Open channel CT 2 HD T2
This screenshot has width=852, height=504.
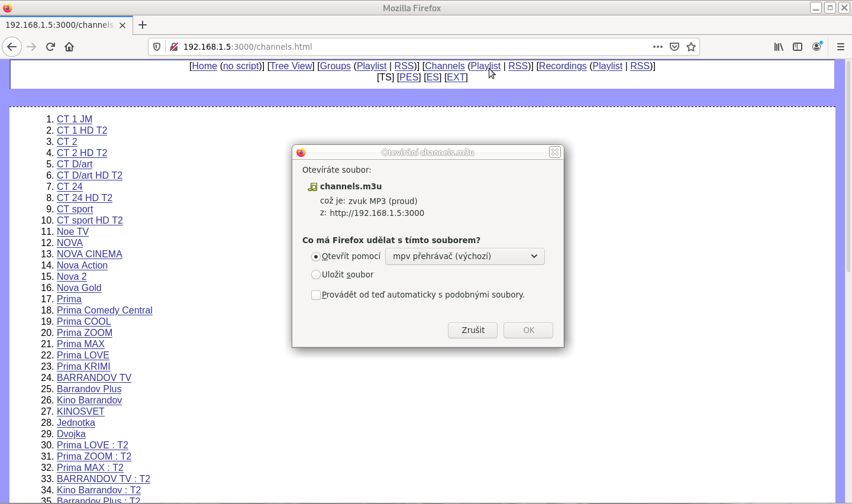click(82, 153)
